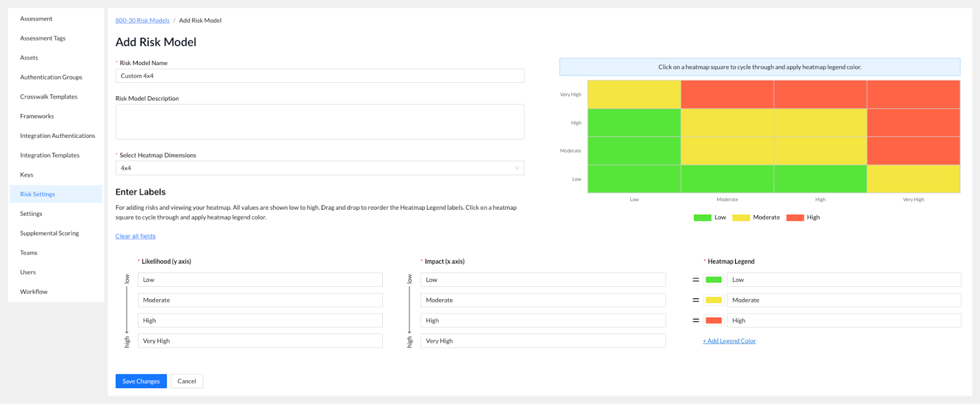Click drag handle beside High legend row
Screen dimensions: 980x404
pos(695,321)
